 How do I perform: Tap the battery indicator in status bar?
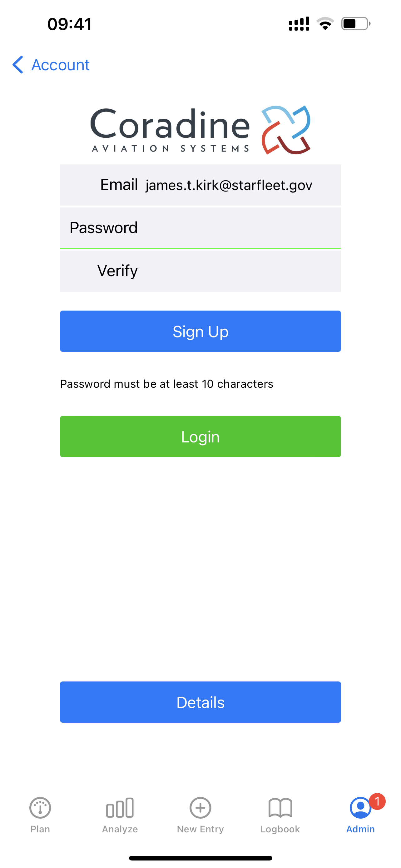(356, 23)
